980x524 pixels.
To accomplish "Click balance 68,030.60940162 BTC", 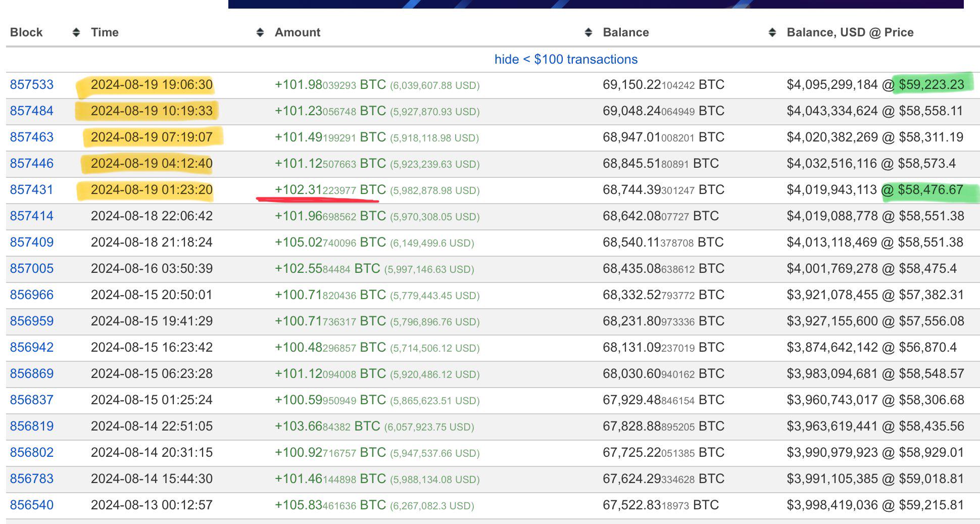I will coord(663,373).
